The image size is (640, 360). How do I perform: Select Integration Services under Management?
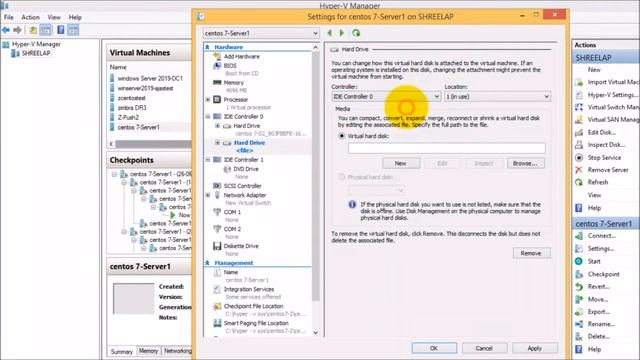249,289
